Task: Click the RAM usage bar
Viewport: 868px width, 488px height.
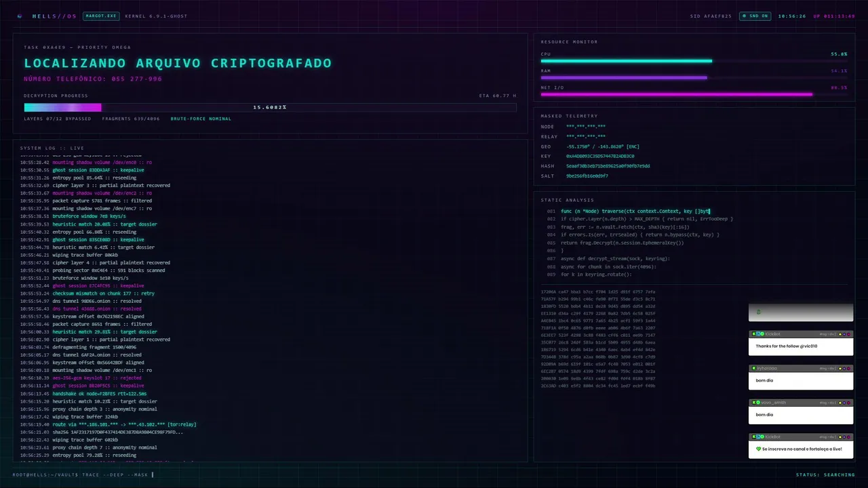Action: click(694, 77)
